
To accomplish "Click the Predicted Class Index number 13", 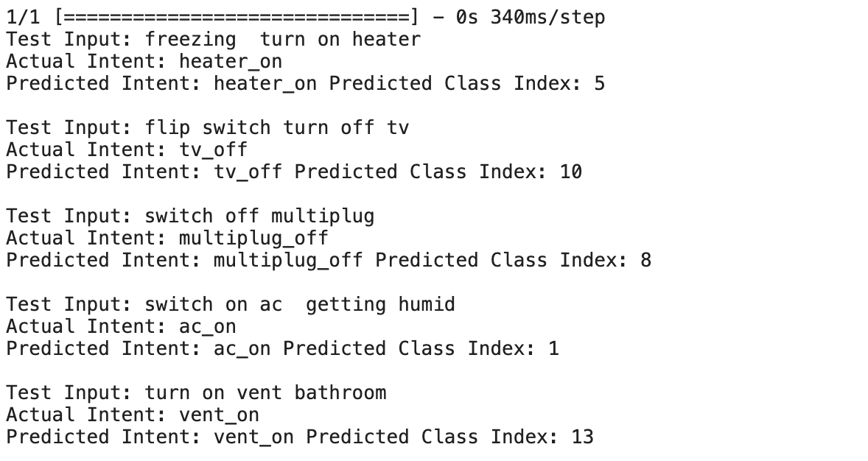I will (x=582, y=437).
